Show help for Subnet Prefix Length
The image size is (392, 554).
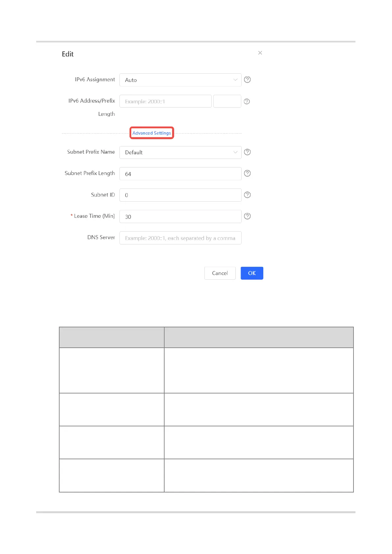pyautogui.click(x=247, y=173)
